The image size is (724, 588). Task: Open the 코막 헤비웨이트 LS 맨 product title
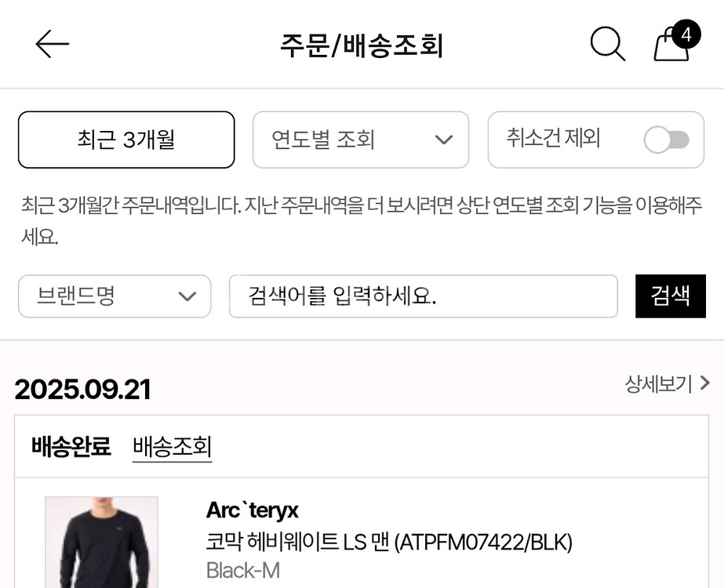click(x=389, y=542)
